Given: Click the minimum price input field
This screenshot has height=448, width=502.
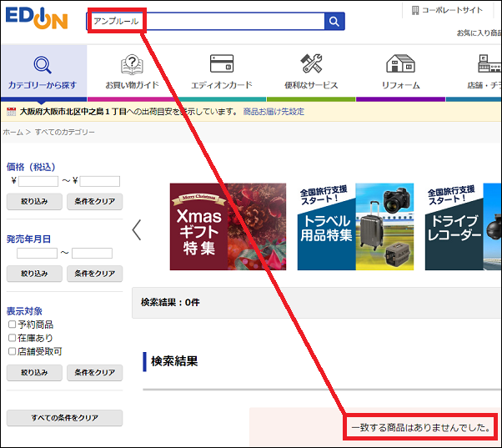Looking at the screenshot, I should click(x=38, y=181).
